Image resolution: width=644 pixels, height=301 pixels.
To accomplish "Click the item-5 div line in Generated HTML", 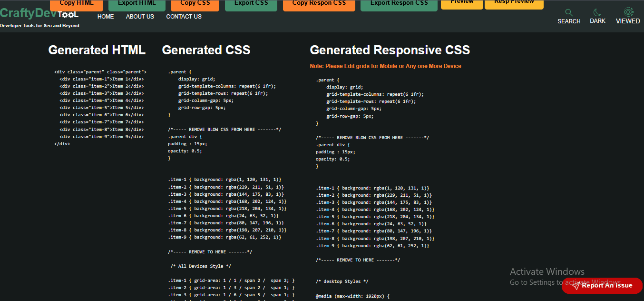I will [x=102, y=108].
